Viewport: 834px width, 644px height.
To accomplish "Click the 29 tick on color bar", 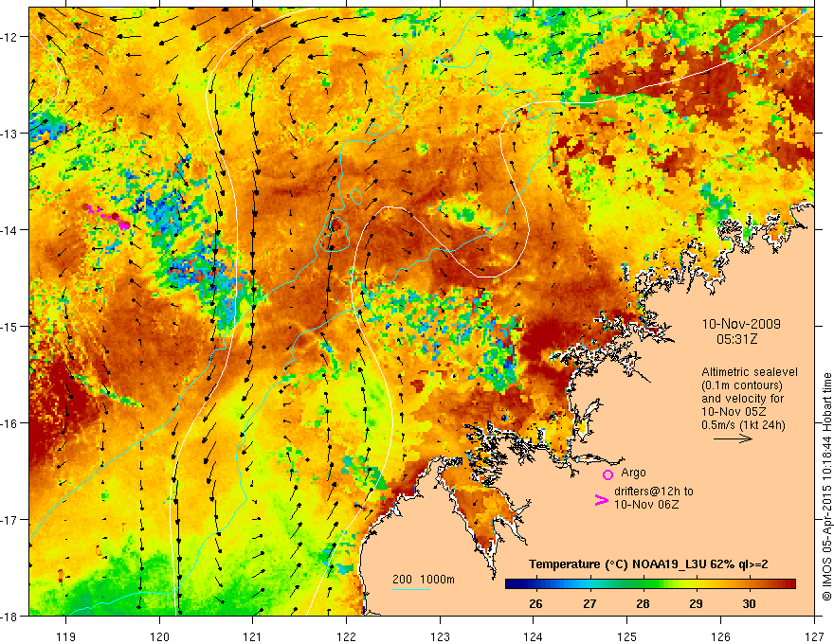I will pyautogui.click(x=696, y=603).
